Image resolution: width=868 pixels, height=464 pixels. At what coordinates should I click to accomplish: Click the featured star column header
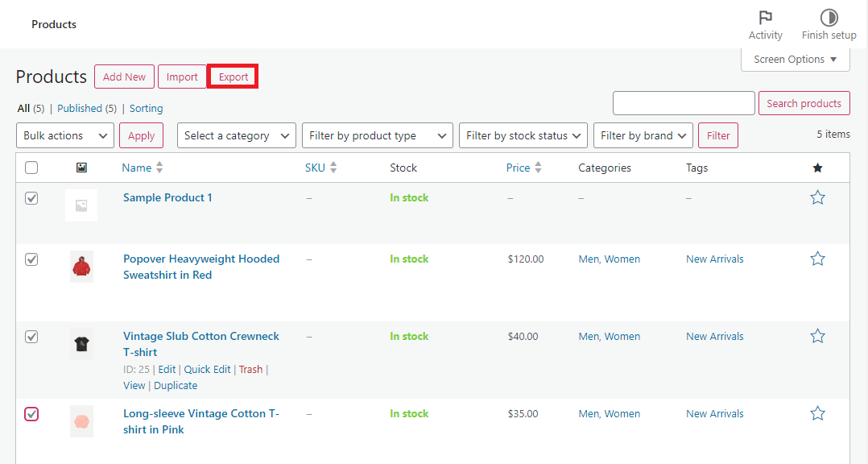[x=817, y=168]
